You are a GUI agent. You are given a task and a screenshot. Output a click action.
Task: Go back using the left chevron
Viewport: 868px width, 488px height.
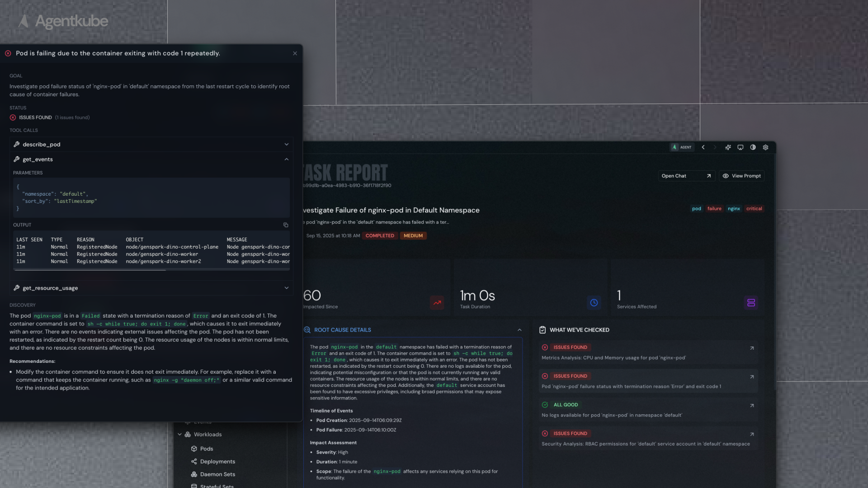pos(703,147)
